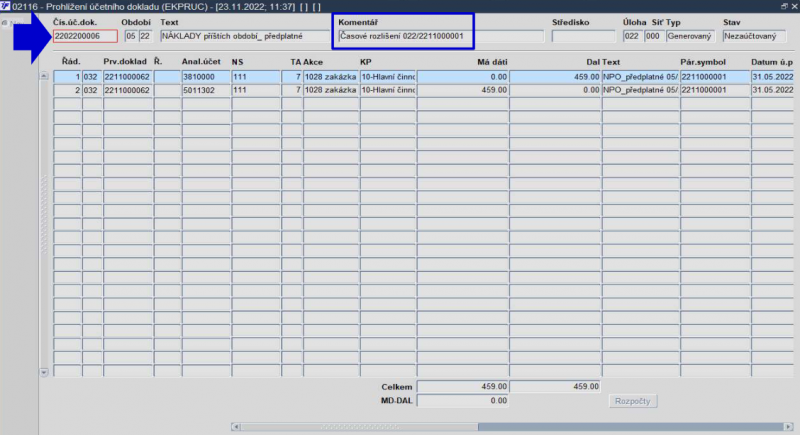
Task: Click Akce cell 1028 zakázka in row 1
Action: (331, 77)
